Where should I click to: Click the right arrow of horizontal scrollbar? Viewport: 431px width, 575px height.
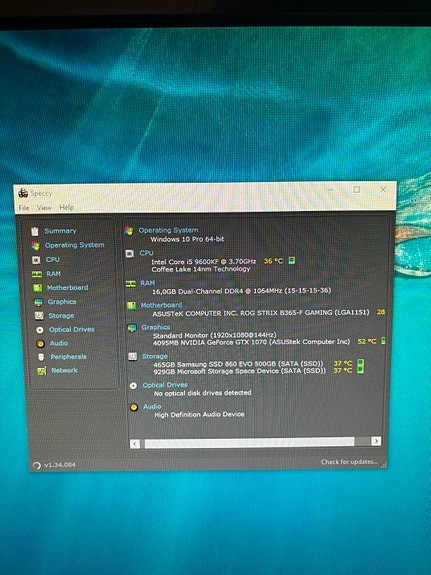pyautogui.click(x=376, y=441)
